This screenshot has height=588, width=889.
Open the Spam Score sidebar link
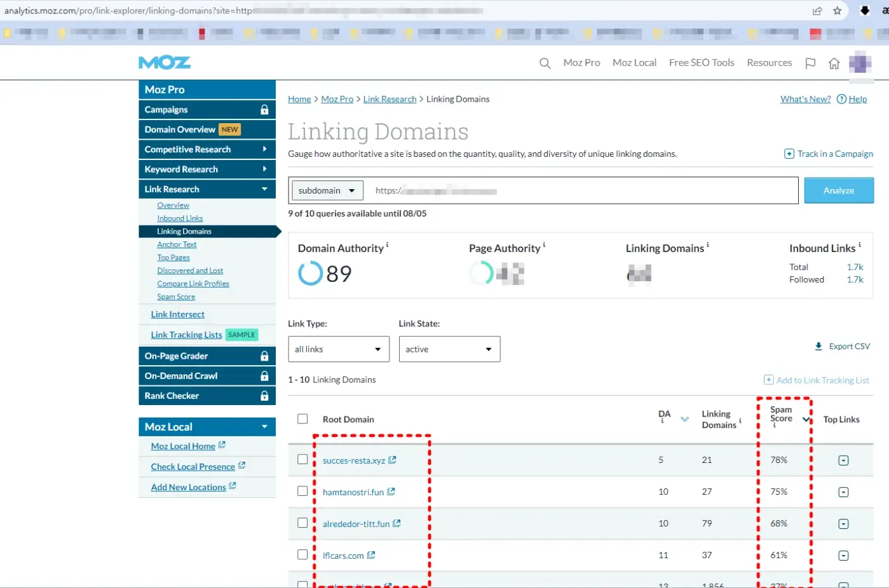(x=176, y=297)
